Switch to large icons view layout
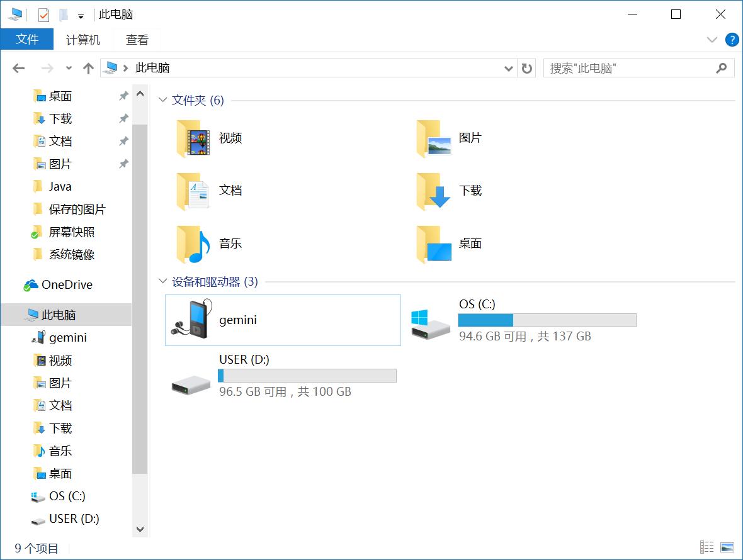Viewport: 743px width, 560px height. (727, 547)
